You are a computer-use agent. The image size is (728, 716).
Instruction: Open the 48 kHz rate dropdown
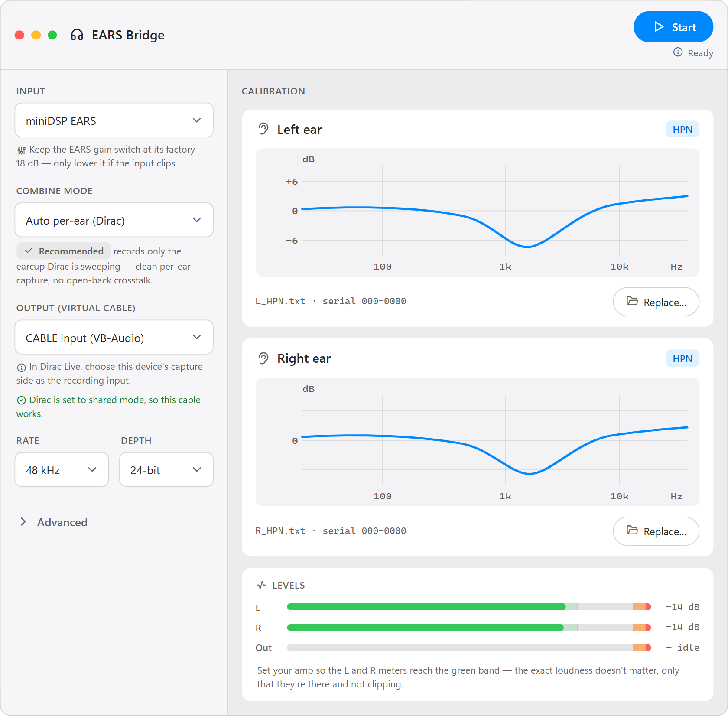[x=62, y=469]
